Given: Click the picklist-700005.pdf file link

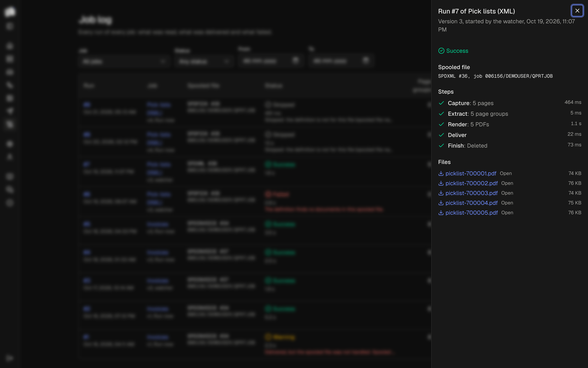Looking at the screenshot, I should coord(471,213).
